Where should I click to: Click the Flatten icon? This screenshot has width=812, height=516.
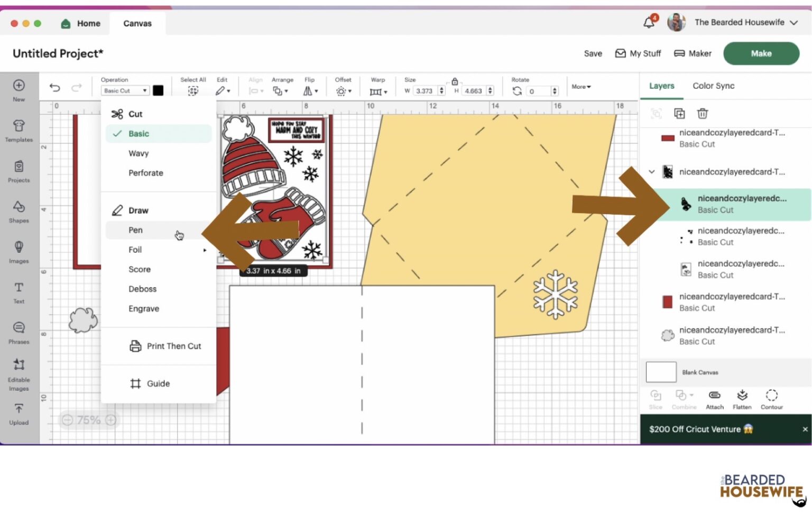click(x=742, y=399)
